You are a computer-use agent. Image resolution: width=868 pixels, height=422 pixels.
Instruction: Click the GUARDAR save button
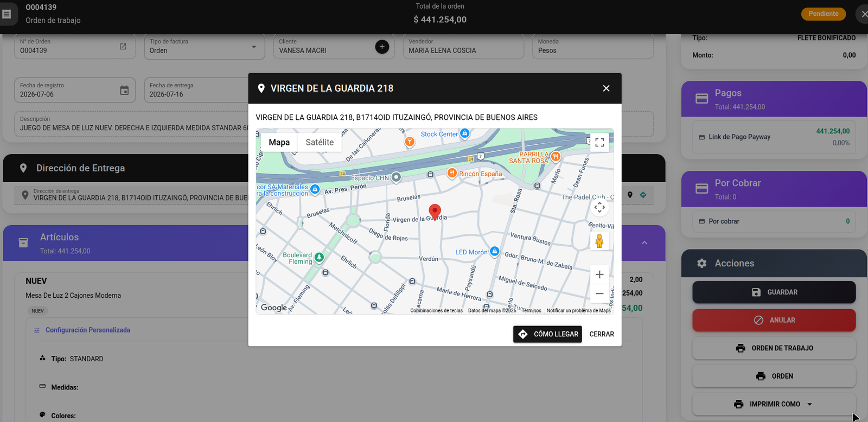(x=774, y=292)
